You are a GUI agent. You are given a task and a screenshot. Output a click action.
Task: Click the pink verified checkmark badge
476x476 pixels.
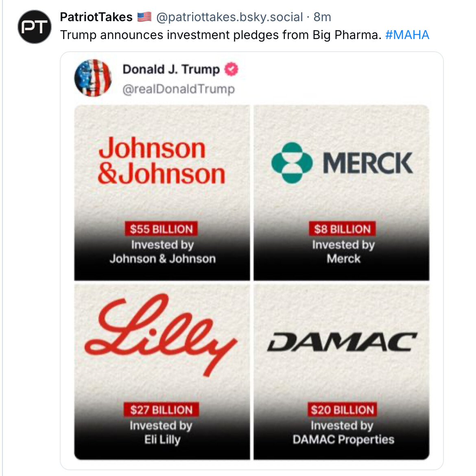tap(231, 70)
